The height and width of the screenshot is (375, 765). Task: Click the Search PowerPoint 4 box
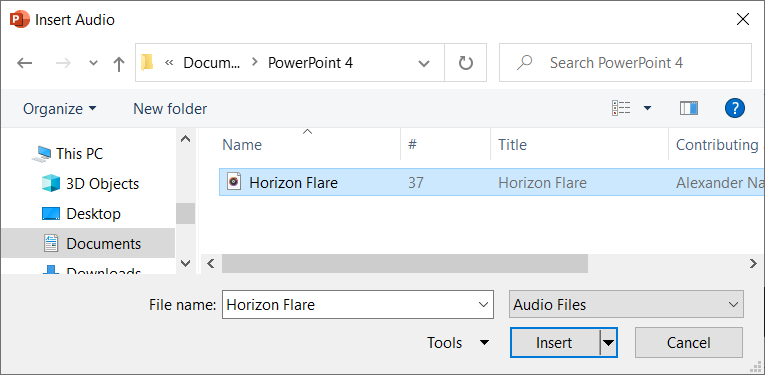tap(625, 62)
